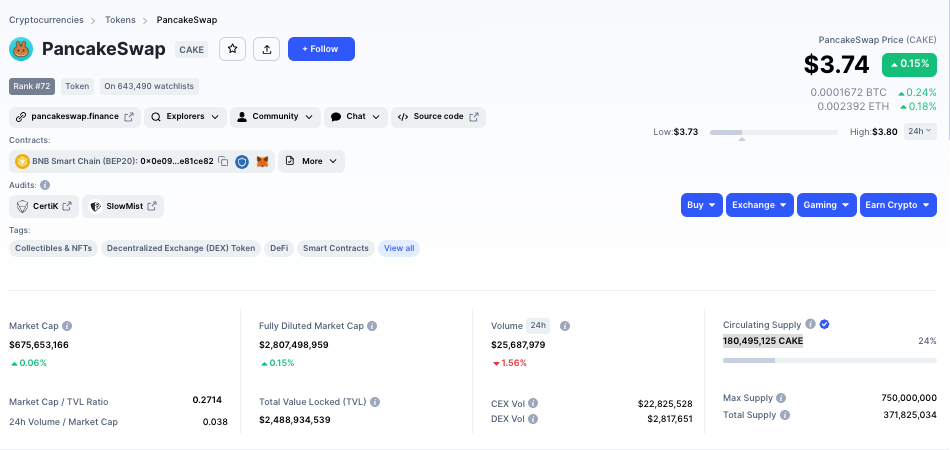Screen dimensions: 950x450
Task: Change the 24h price range dropdown
Action: [920, 131]
